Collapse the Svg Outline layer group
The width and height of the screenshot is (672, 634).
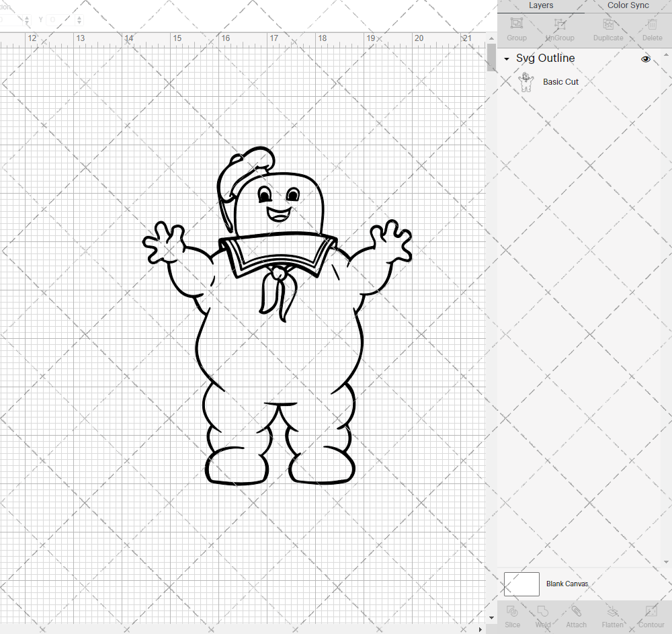pos(507,58)
